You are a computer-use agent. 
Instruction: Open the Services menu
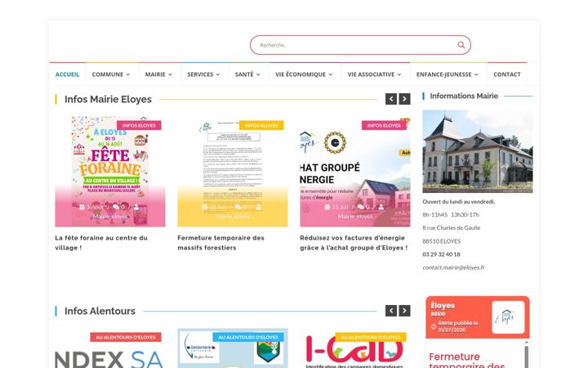pos(204,74)
